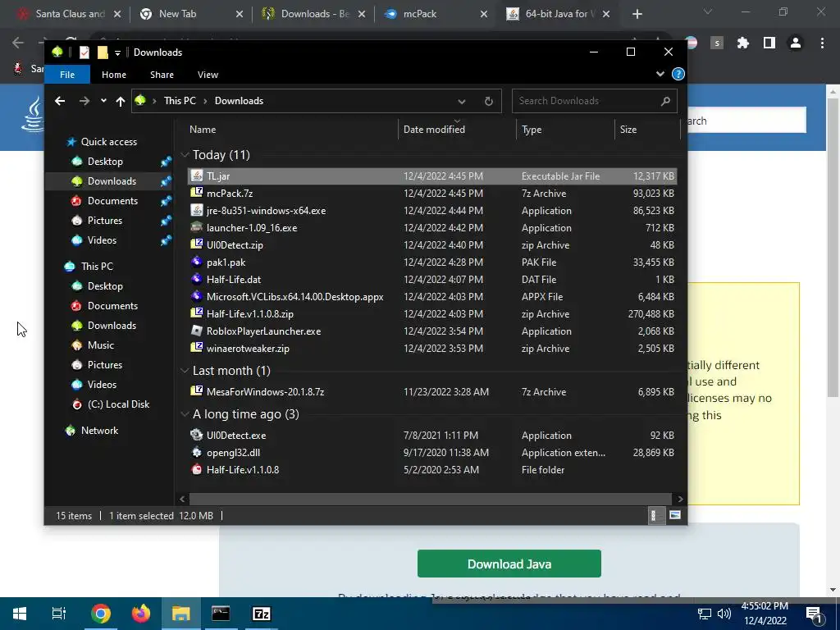The height and width of the screenshot is (630, 840).
Task: Click the Half-Life.dat file icon
Action: [x=197, y=279]
